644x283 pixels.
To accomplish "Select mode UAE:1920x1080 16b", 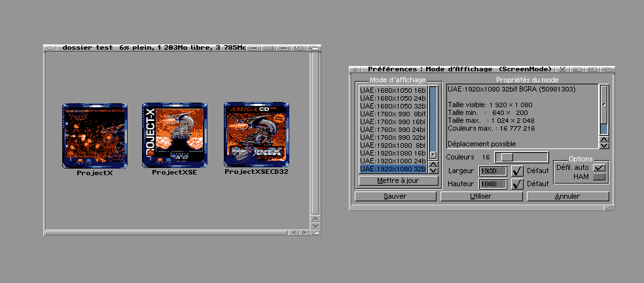I will click(x=393, y=152).
